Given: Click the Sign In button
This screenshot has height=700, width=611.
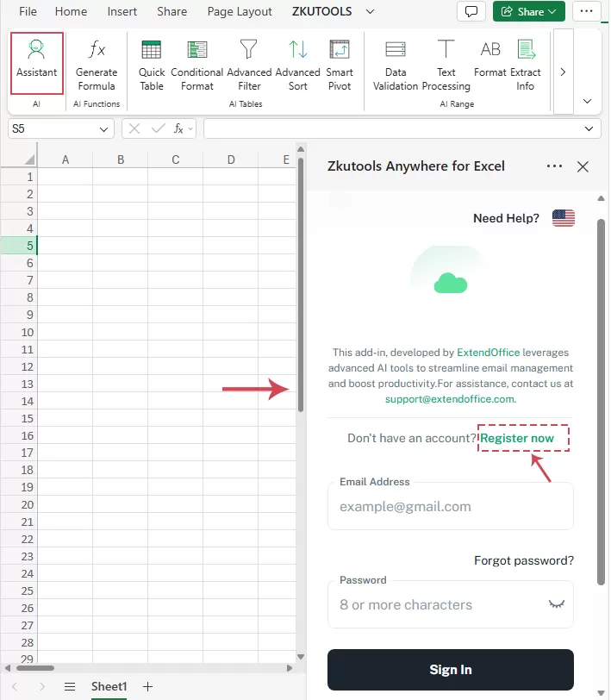Looking at the screenshot, I should 451,669.
